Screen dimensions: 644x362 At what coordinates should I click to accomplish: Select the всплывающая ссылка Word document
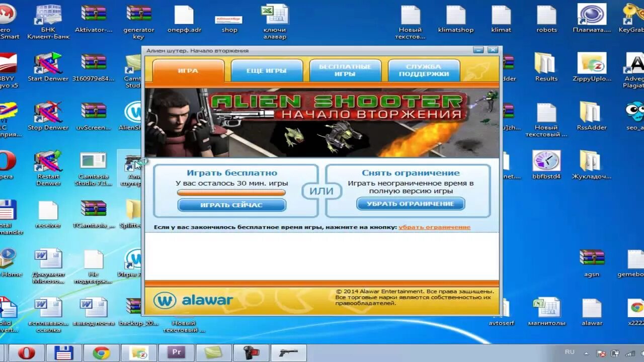[48, 315]
